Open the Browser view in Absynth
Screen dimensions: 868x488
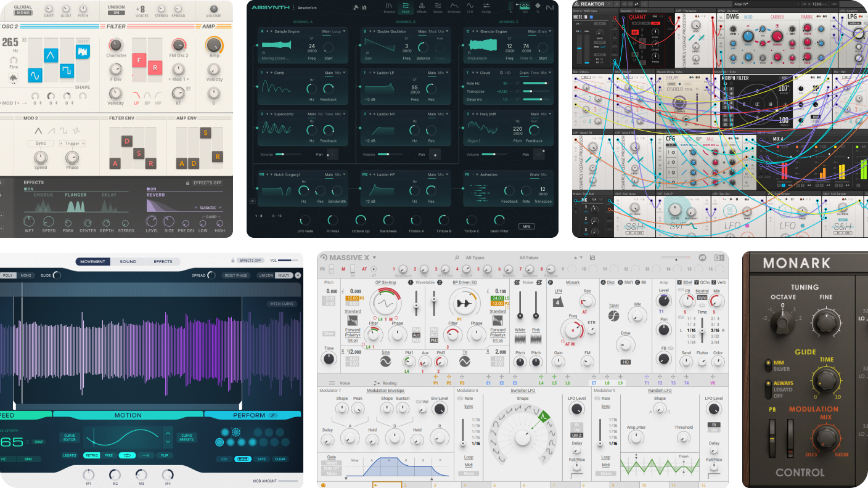(x=390, y=7)
